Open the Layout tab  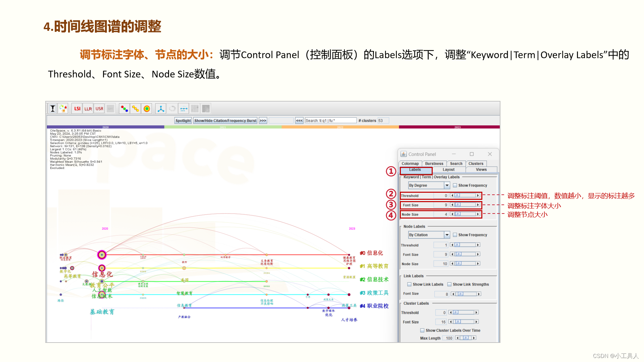tap(448, 170)
